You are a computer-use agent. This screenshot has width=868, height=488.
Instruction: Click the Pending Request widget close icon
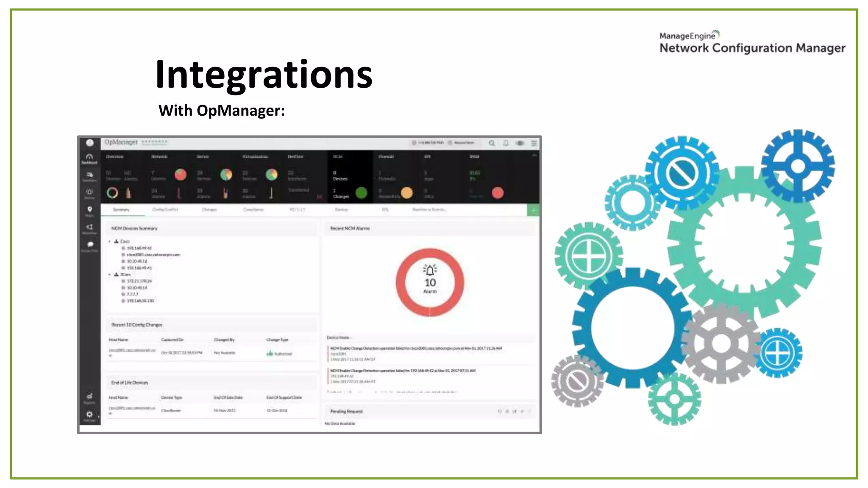click(529, 411)
